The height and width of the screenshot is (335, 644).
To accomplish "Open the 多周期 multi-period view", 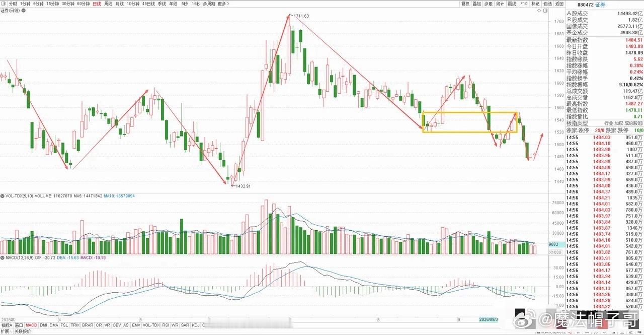I will (x=209, y=4).
